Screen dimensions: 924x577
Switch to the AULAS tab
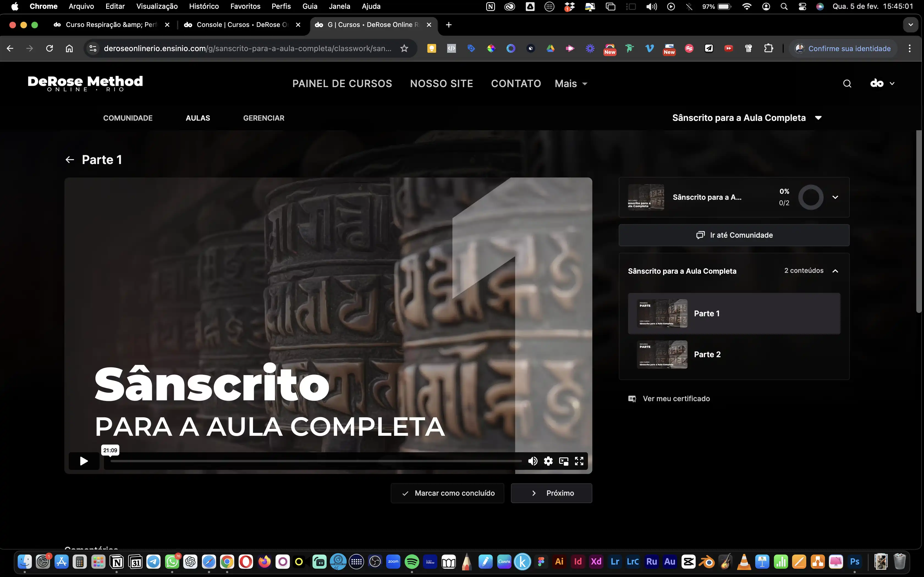coord(198,118)
